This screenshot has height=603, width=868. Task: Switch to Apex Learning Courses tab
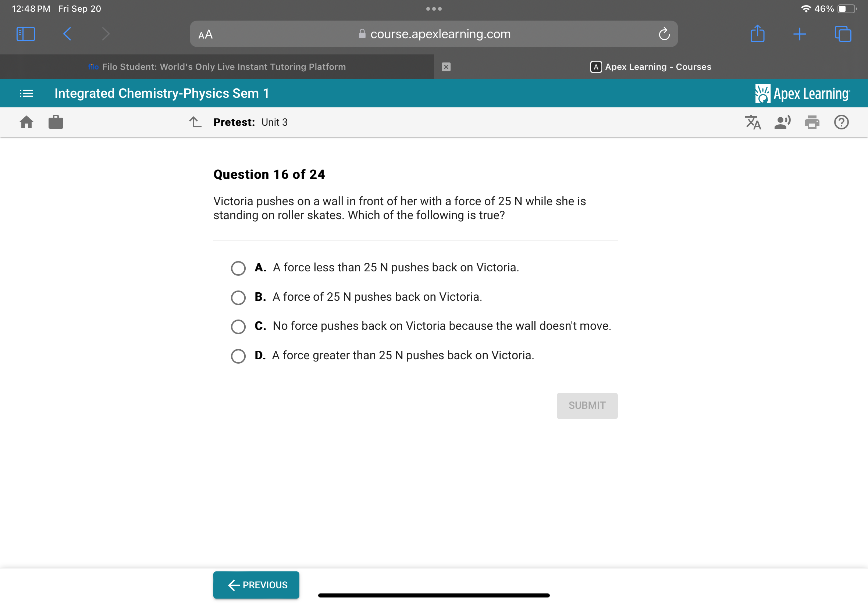pos(651,67)
